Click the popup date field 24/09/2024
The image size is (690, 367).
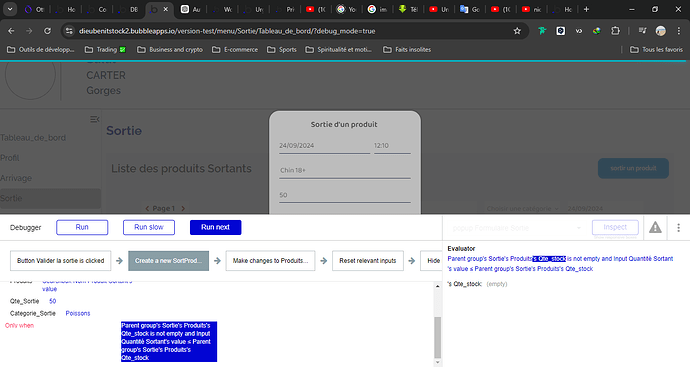click(324, 146)
